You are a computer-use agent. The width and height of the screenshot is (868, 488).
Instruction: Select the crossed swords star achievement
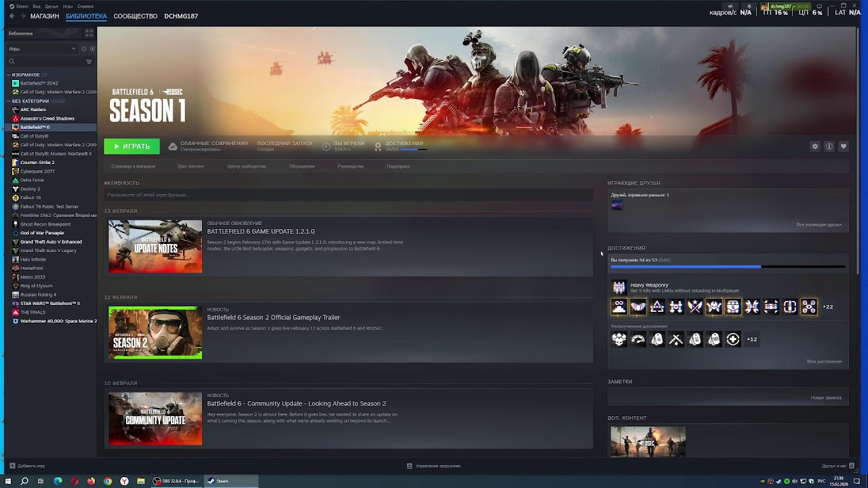pos(695,307)
